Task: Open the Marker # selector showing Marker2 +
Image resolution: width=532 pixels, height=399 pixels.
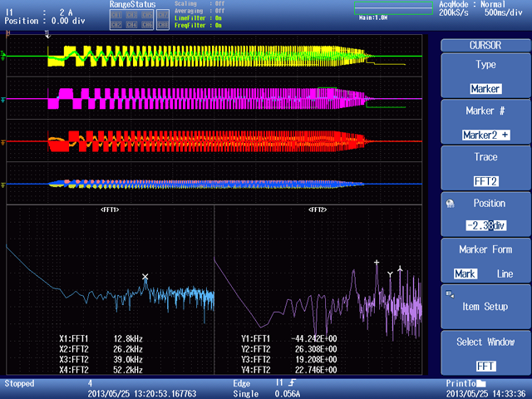Action: pyautogui.click(x=485, y=122)
